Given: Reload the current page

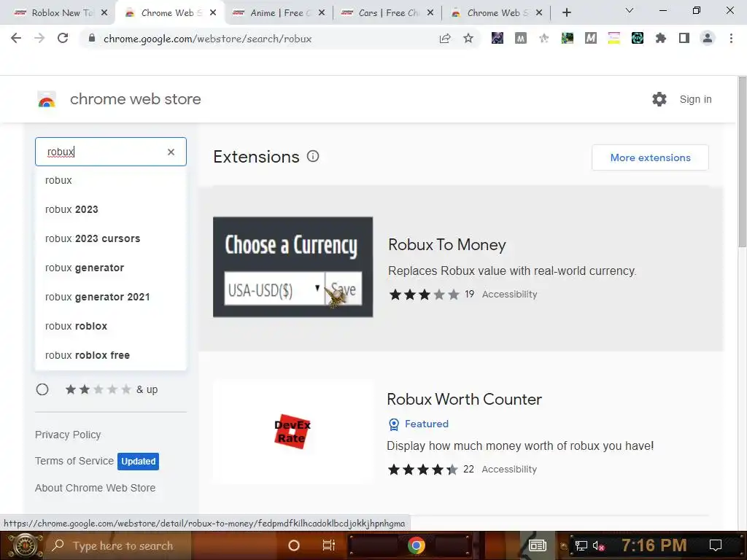Looking at the screenshot, I should tap(63, 39).
